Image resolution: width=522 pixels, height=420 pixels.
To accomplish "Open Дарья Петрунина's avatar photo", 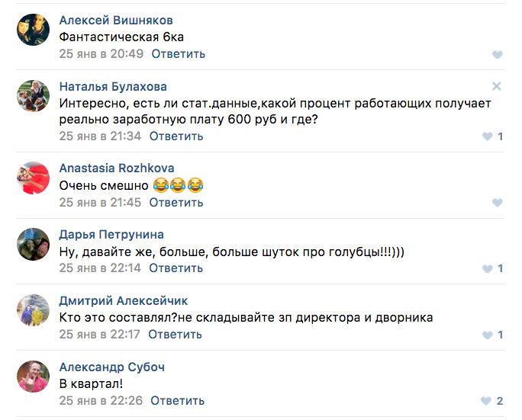I will click(x=32, y=243).
